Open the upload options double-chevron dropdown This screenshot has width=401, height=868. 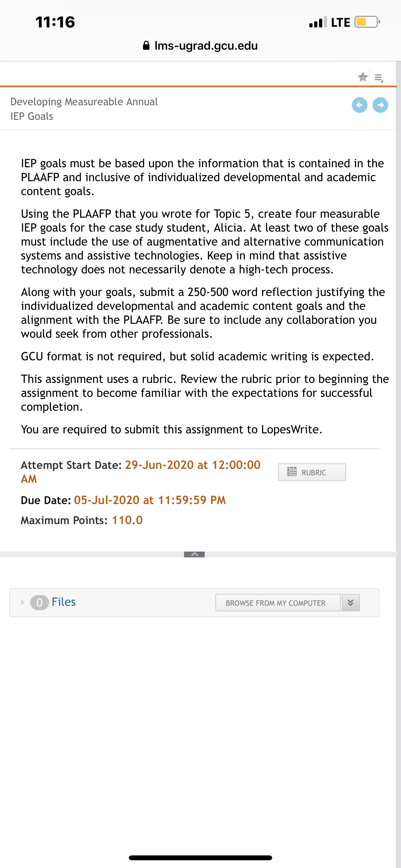click(350, 603)
